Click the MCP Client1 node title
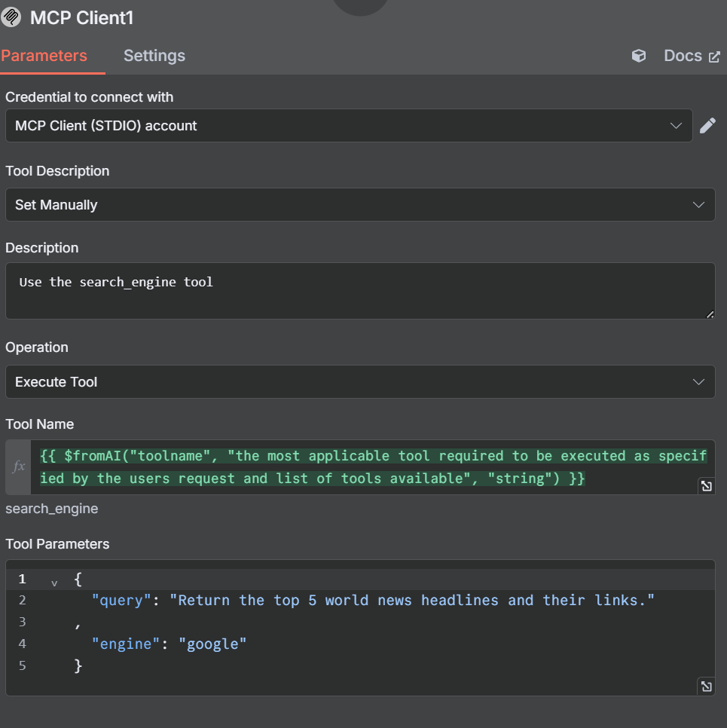Screen dimensions: 727x728 (81, 17)
